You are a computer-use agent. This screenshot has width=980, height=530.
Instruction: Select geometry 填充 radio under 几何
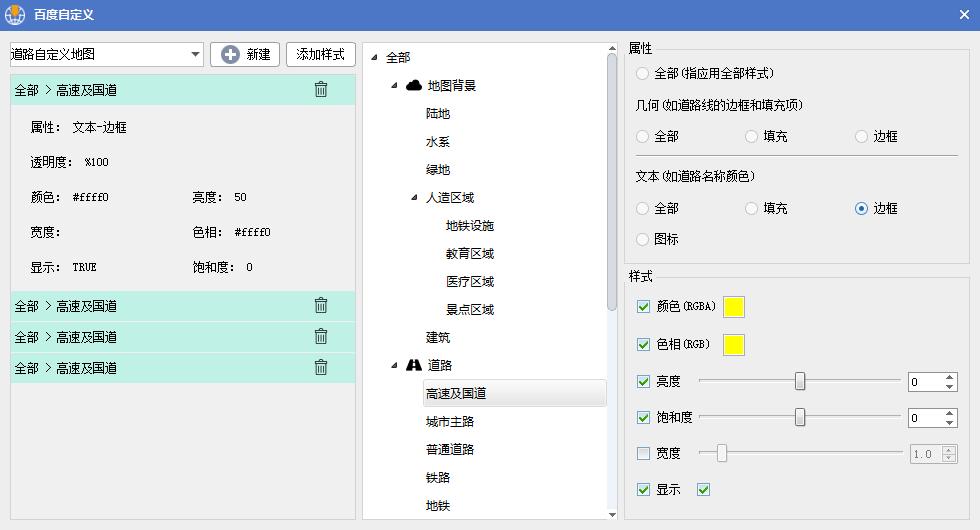click(x=751, y=136)
